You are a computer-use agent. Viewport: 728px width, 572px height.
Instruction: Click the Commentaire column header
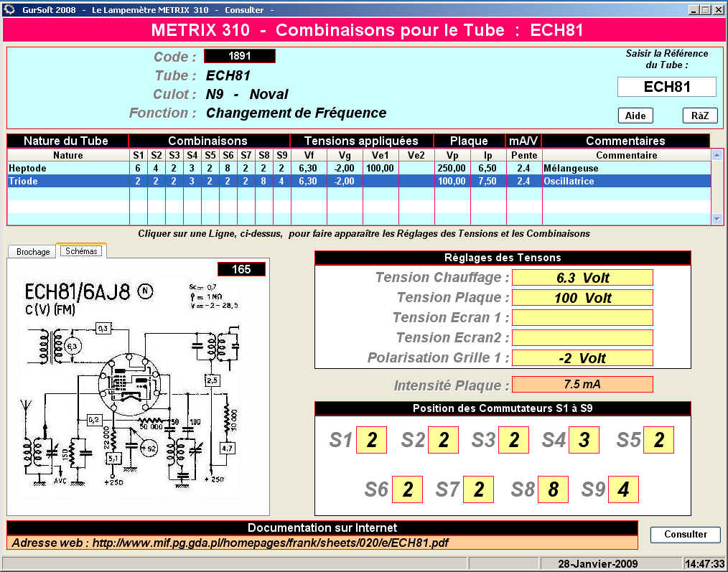tap(626, 155)
